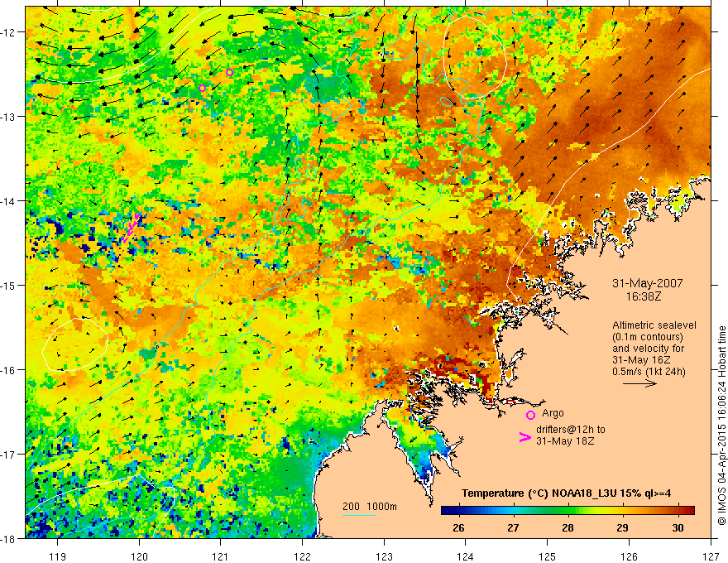This screenshot has height=563, width=728.
Task: Click the '0.5m/s (1kt 24h)' text
Action: coord(649,372)
